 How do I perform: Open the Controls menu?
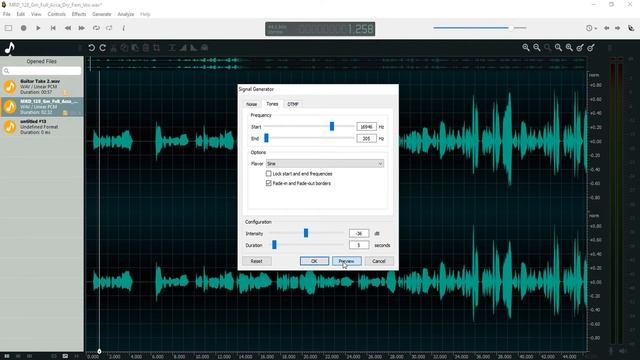(57, 14)
